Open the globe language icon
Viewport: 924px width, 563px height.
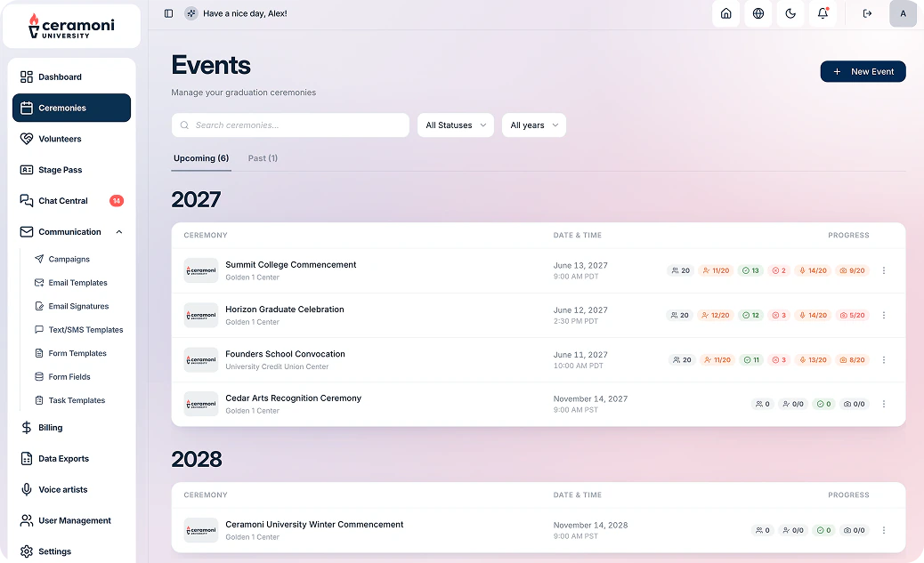[758, 13]
